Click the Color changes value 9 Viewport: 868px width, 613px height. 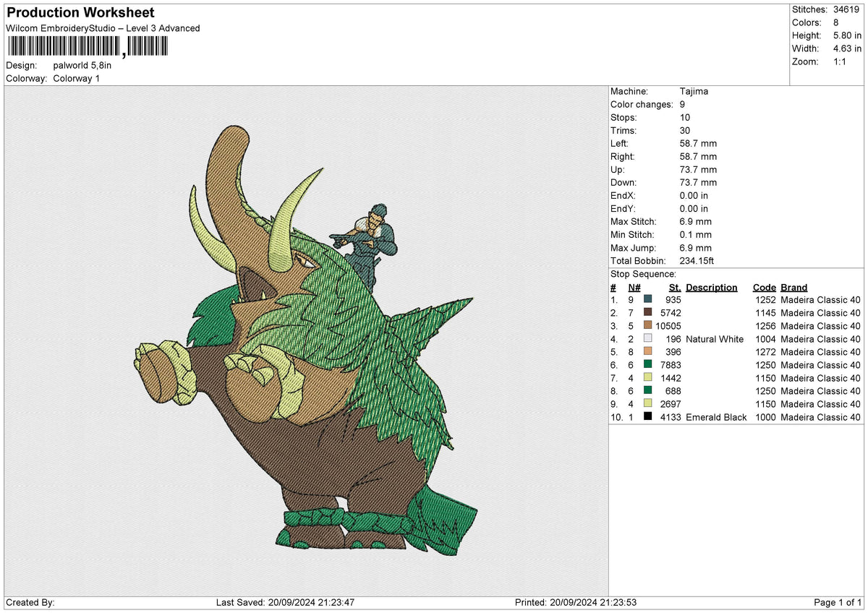tap(683, 105)
